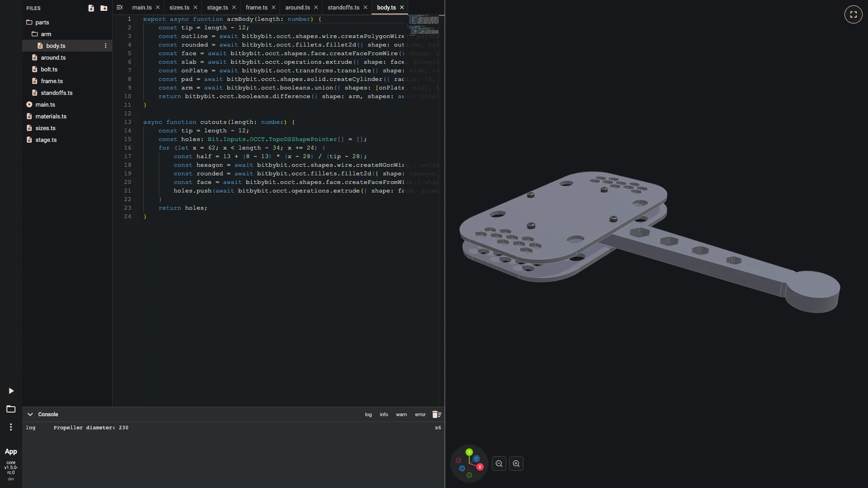The width and height of the screenshot is (868, 488).
Task: Click the App logo
Action: (11, 451)
